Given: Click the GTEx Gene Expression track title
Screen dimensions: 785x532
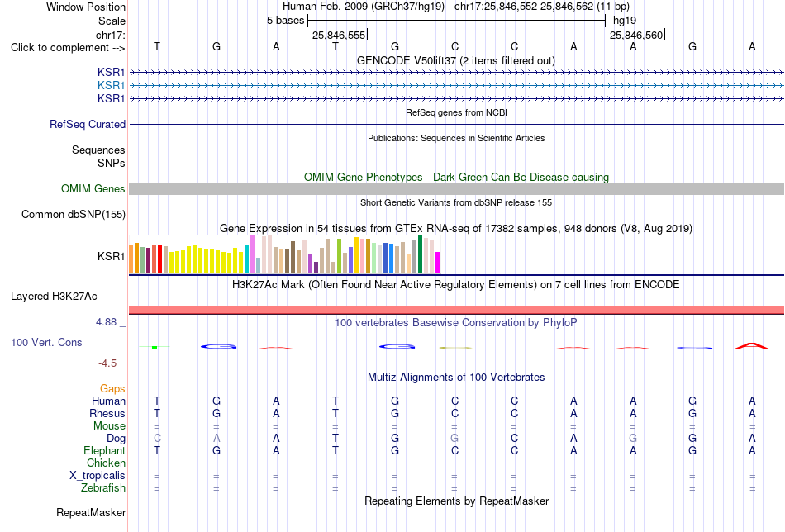Looking at the screenshot, I should click(456, 229).
